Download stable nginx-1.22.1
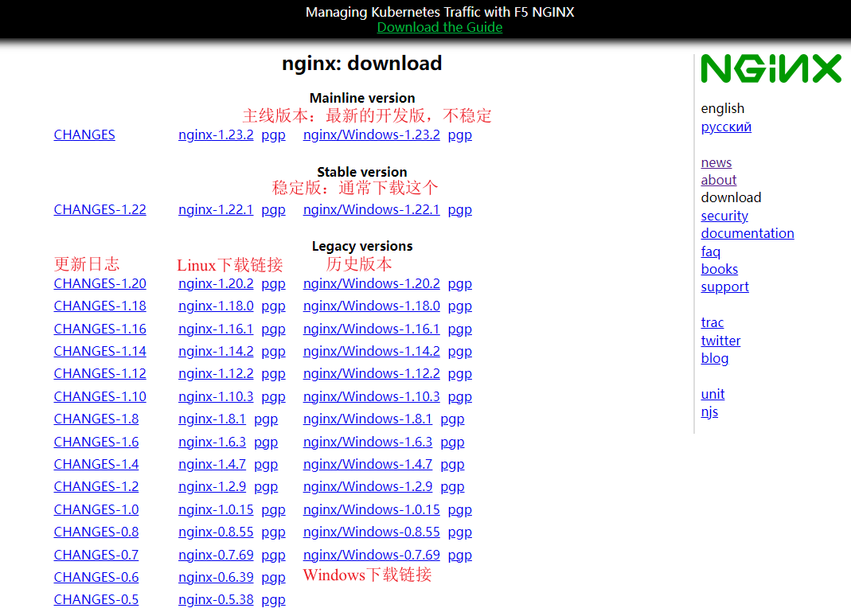This screenshot has width=851, height=616. [216, 209]
